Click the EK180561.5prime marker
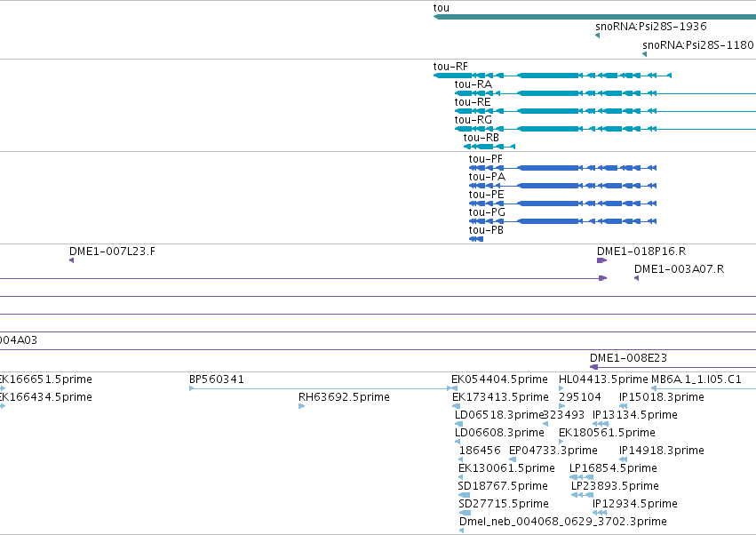 click(x=561, y=442)
